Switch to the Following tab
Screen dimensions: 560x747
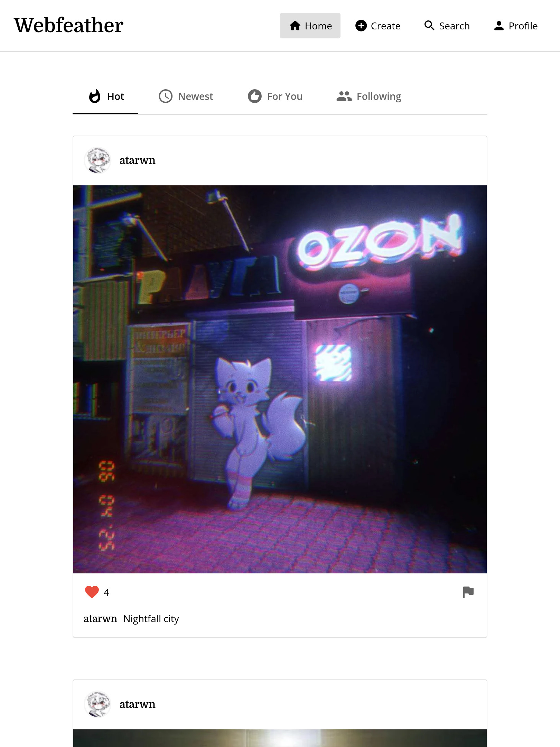point(369,96)
